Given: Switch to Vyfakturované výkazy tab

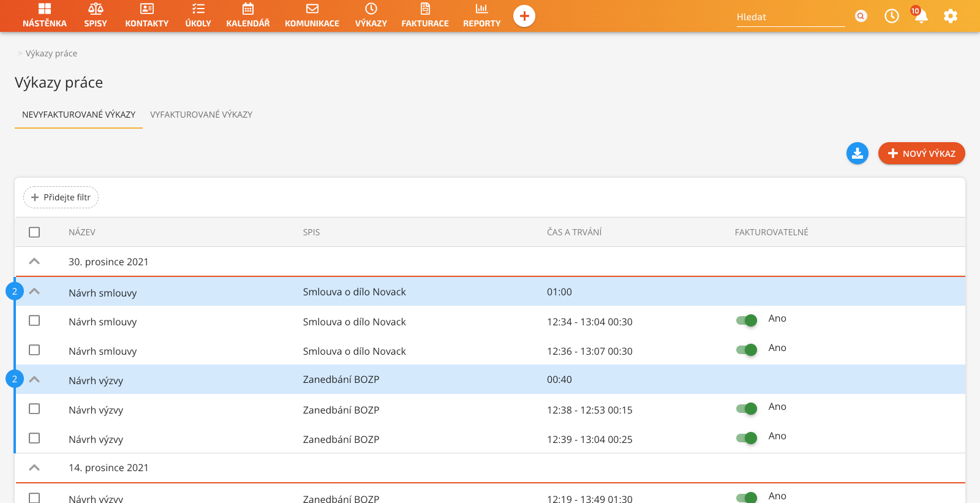Looking at the screenshot, I should coord(202,115).
